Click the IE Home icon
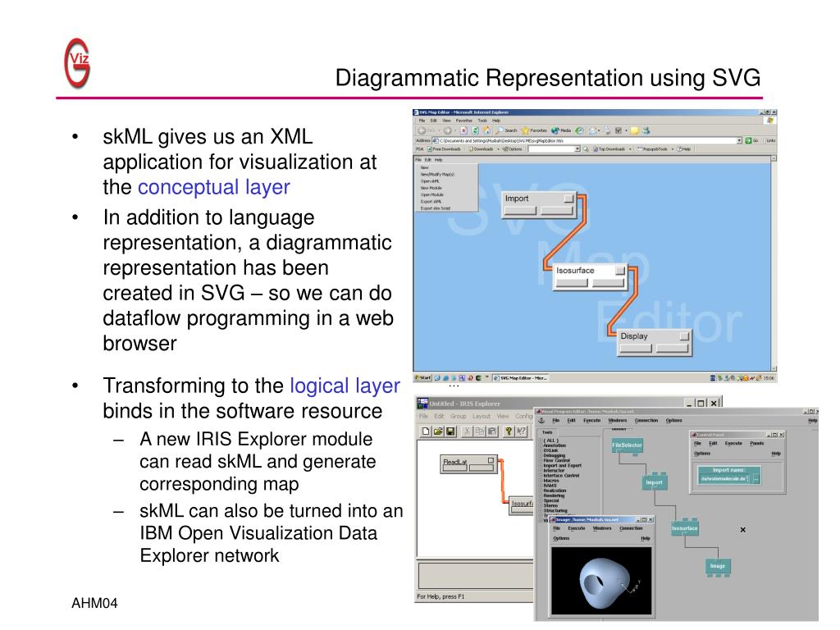840x630 pixels. pos(487,130)
